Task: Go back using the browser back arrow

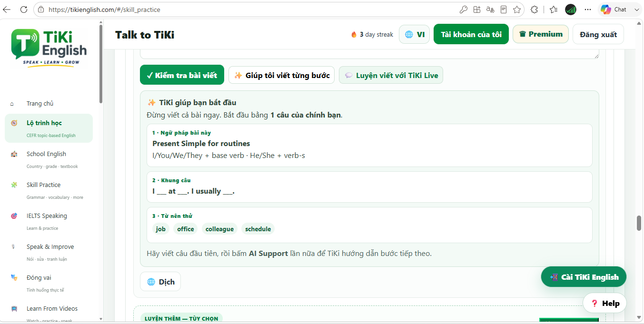Action: [7, 9]
